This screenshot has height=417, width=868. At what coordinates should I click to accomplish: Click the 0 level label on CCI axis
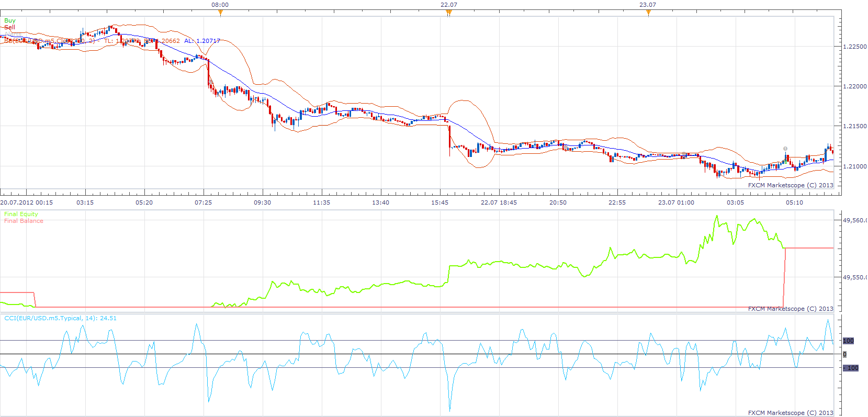(x=844, y=354)
